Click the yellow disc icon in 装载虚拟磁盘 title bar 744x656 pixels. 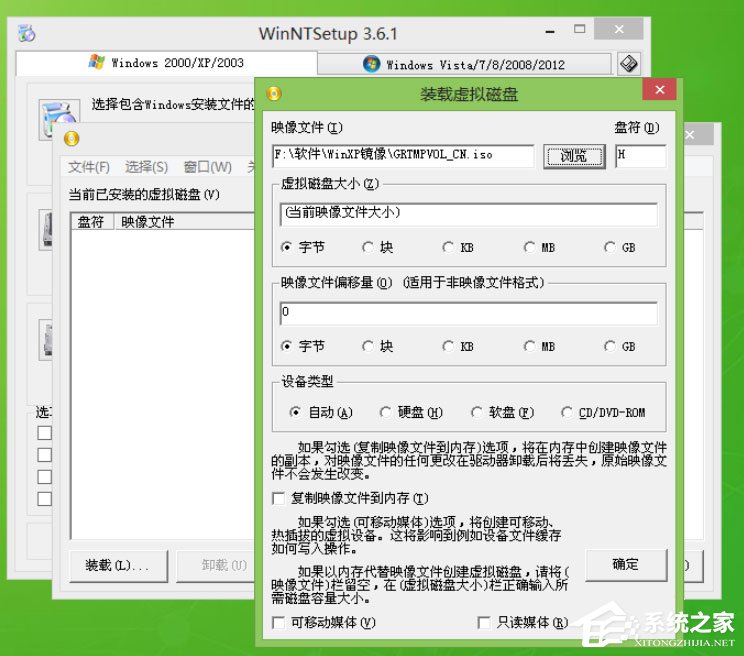tap(274, 94)
